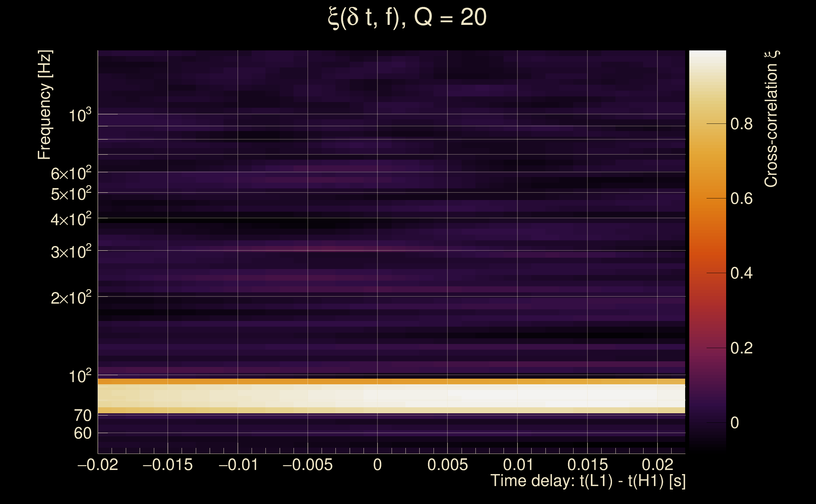This screenshot has height=504, width=816.
Task: Click the plot title ξ(δ t, f), Q = 20
Action: pos(407,18)
